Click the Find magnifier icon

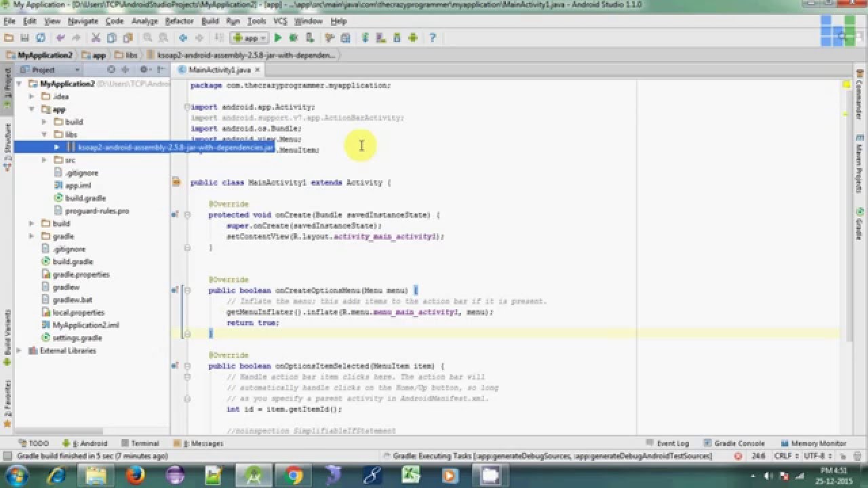146,38
